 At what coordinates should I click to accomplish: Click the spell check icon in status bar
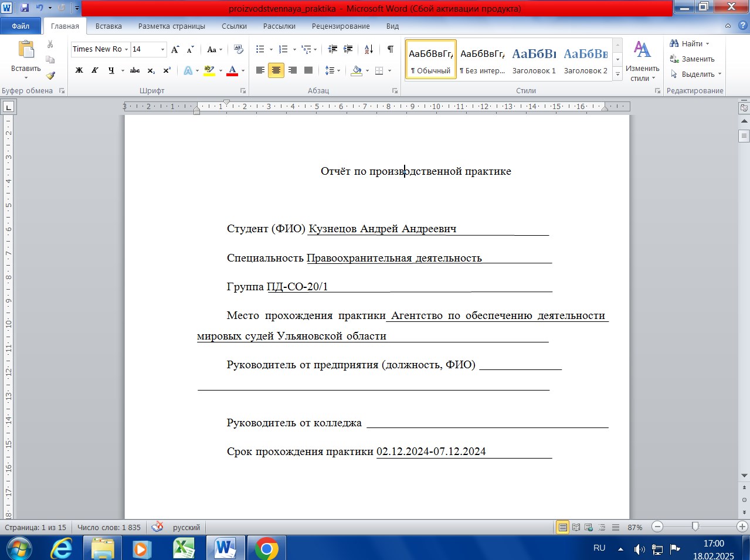[157, 527]
